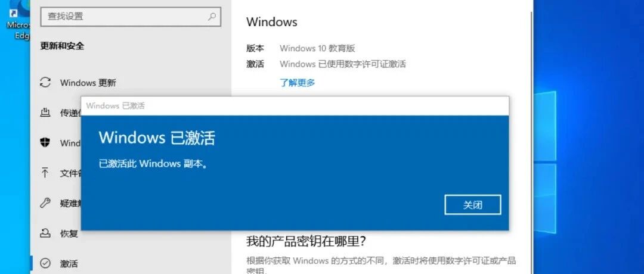Click the magnifier icon in 查找设置 box
The width and height of the screenshot is (644, 274).
click(x=212, y=17)
